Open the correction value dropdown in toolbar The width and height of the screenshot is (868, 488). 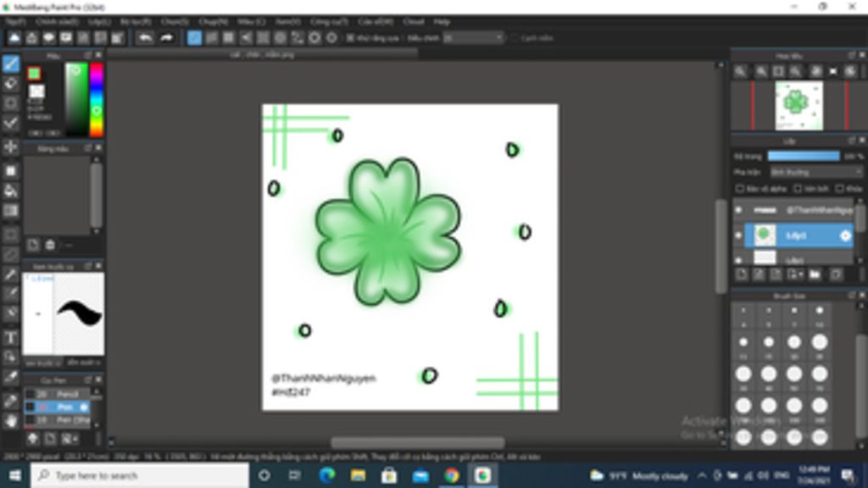(x=473, y=38)
